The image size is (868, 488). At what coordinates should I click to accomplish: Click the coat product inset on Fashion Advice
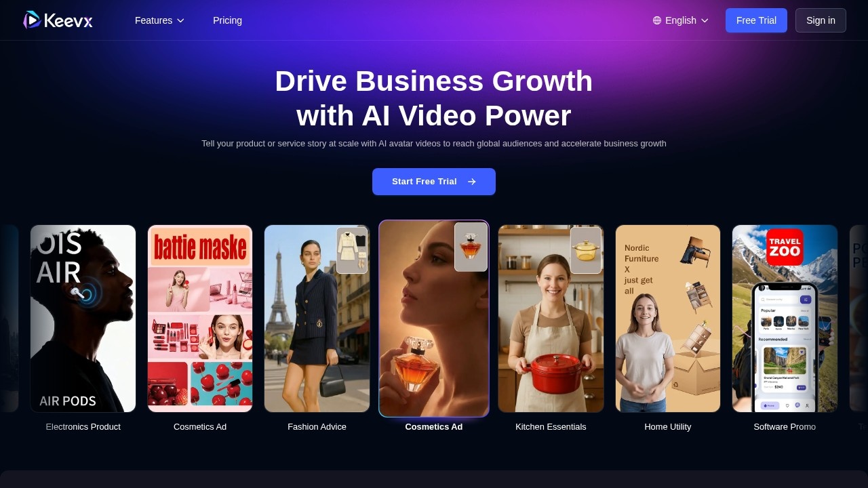coord(352,250)
